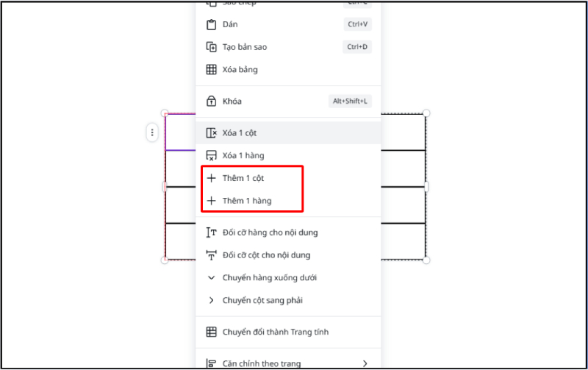
Task: Click the plus icon beside Thêm 1 hàng
Action: (x=211, y=201)
